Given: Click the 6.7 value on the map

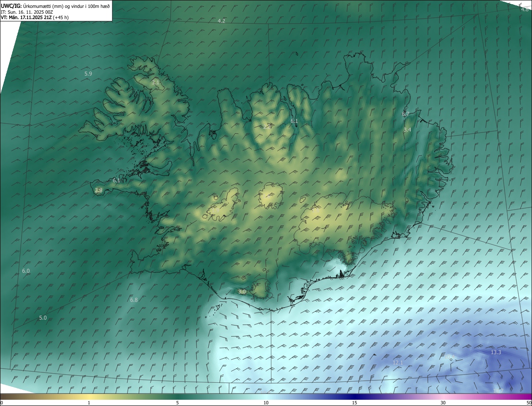Looking at the screenshot, I should coord(406,114).
